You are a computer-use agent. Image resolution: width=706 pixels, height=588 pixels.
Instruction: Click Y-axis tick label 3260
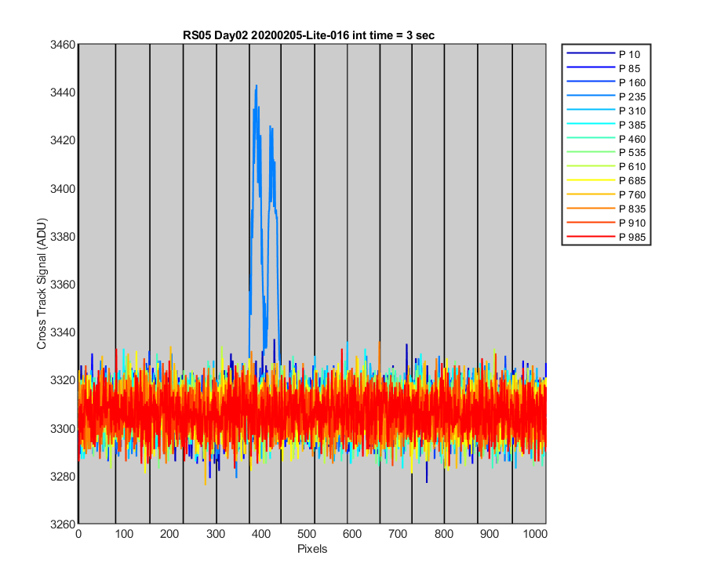pos(63,524)
